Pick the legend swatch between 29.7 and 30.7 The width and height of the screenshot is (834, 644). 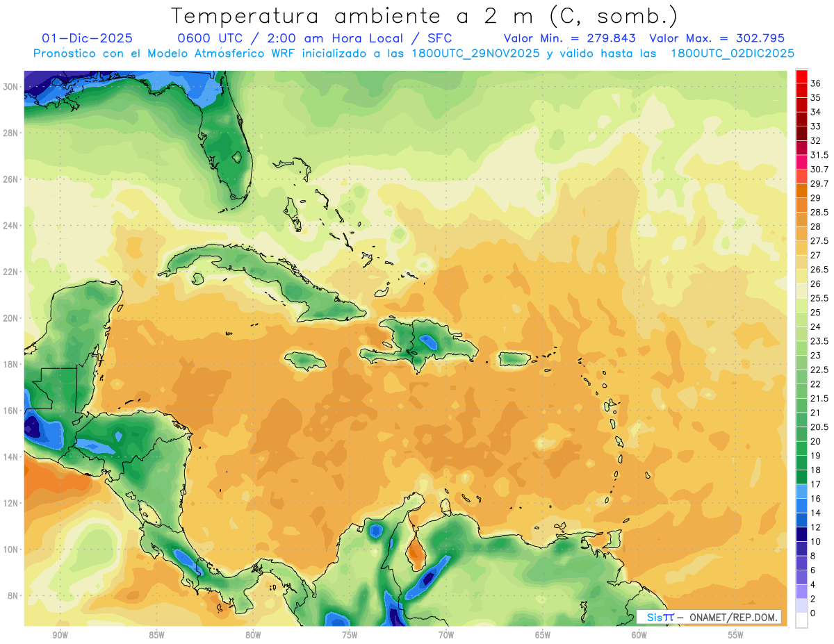[x=801, y=176]
